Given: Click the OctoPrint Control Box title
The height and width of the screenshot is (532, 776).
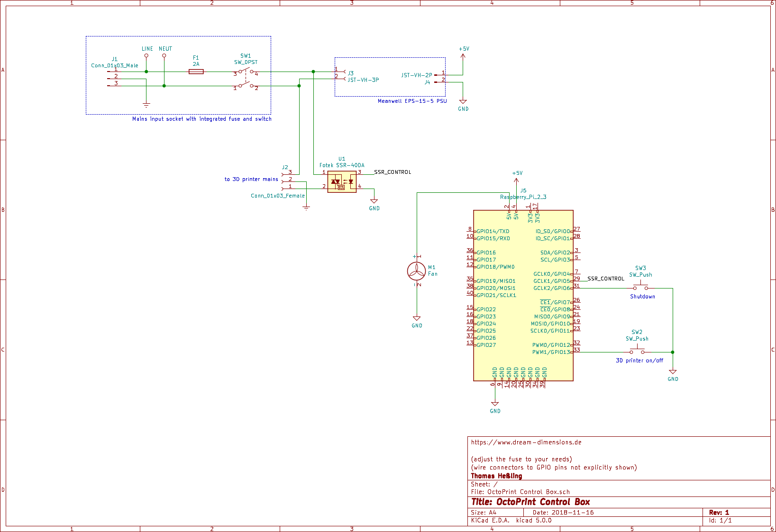Looking at the screenshot, I should coord(530,502).
